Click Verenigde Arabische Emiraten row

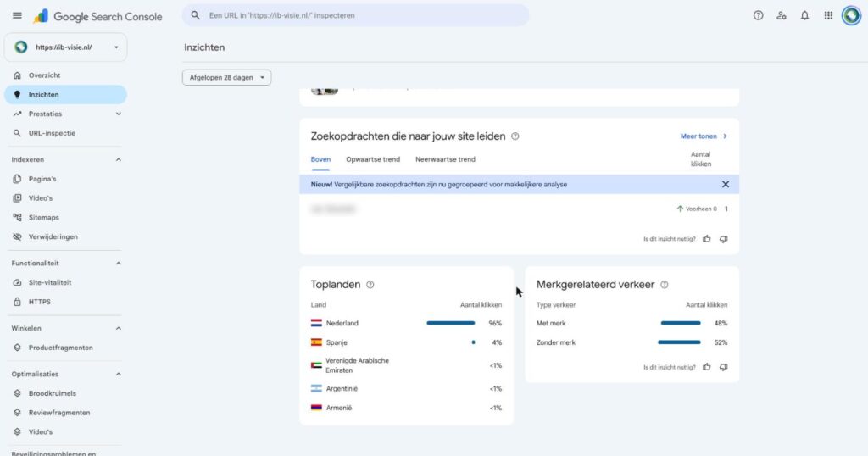[406, 365]
